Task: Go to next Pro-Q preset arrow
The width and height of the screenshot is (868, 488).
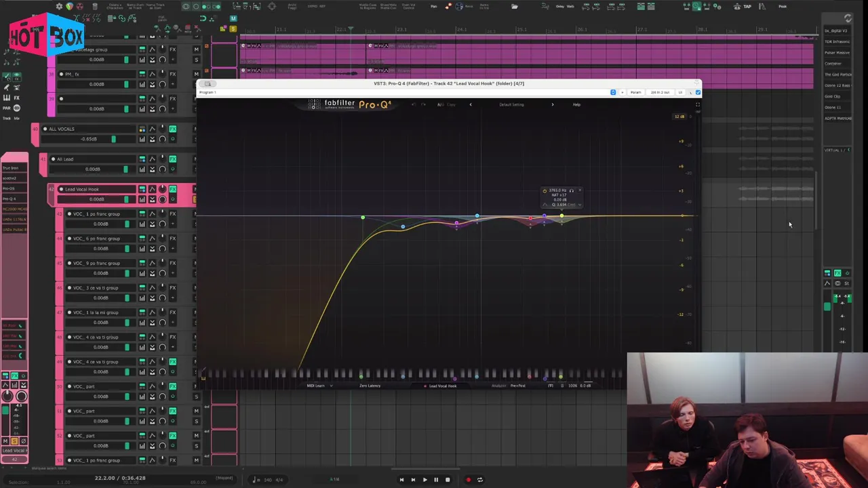Action: tap(552, 104)
